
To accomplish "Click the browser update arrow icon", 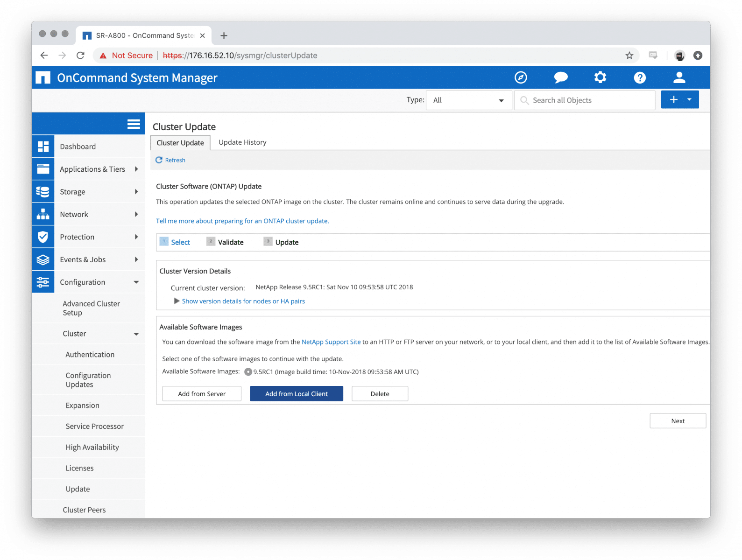I will [698, 56].
